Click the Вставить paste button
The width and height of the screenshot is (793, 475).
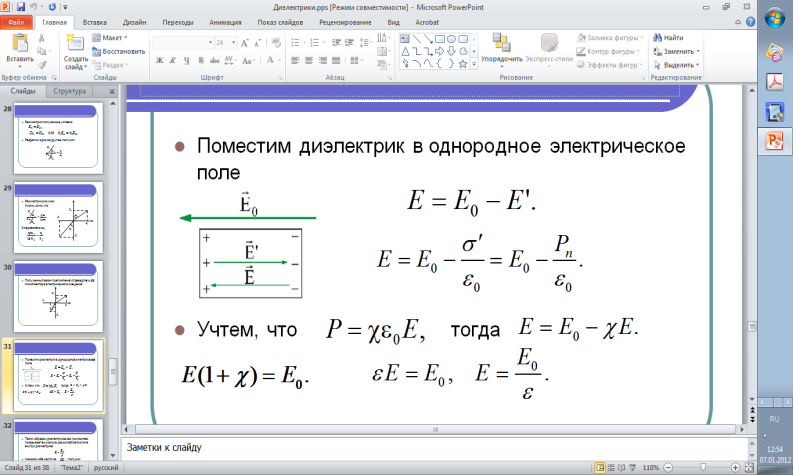(20, 51)
